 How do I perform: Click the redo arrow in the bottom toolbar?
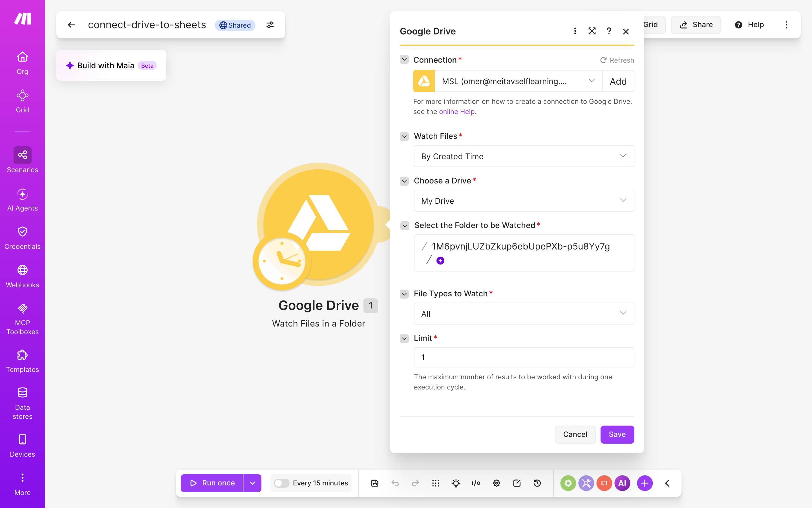pyautogui.click(x=415, y=483)
